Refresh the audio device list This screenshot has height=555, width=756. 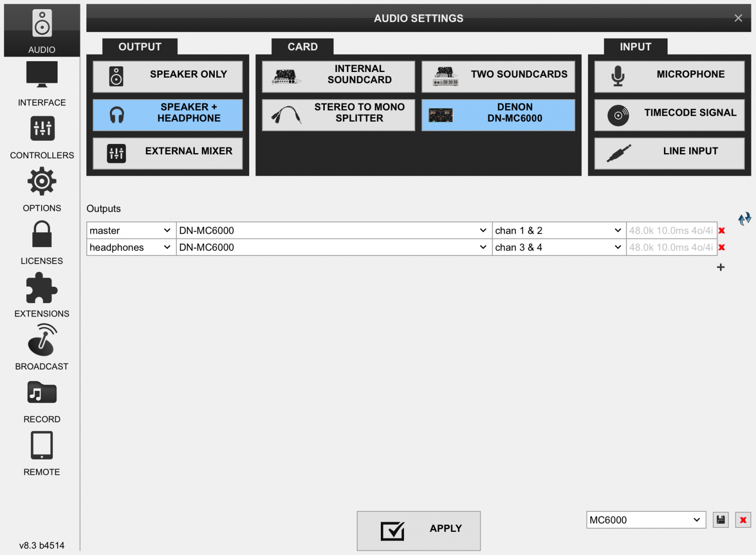[745, 219]
